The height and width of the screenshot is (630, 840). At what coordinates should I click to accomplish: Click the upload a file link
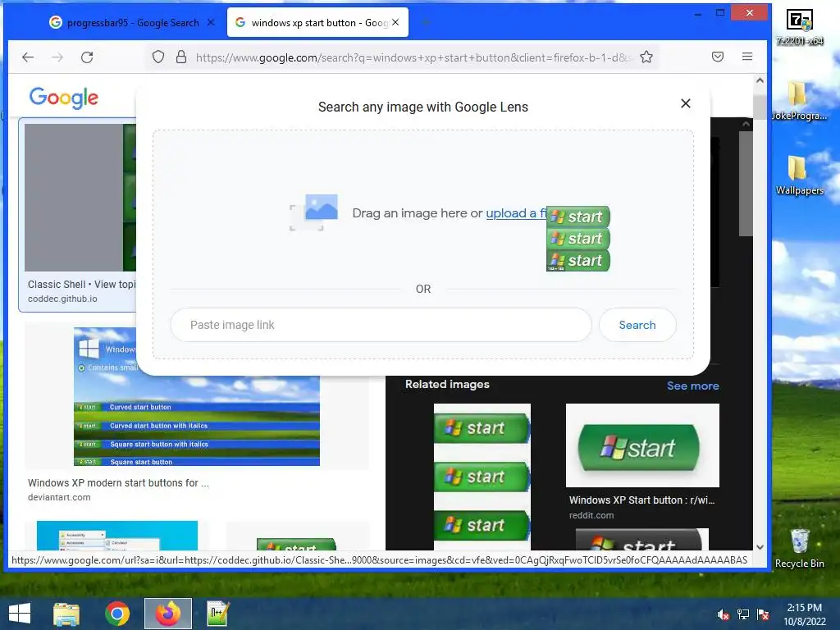pos(516,213)
